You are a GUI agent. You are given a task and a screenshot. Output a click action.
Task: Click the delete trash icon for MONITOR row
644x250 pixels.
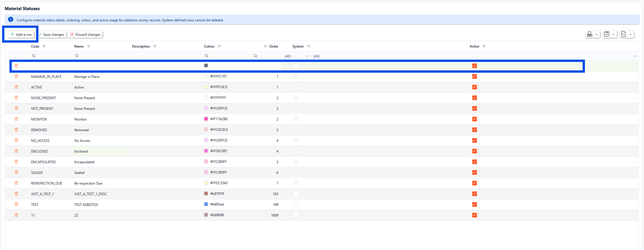point(16,119)
